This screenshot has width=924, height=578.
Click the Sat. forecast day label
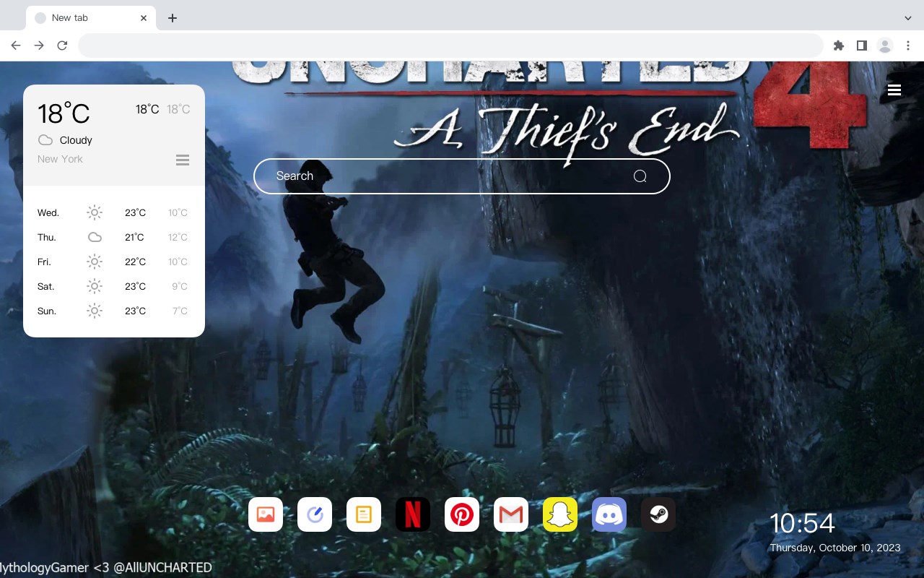coord(46,286)
